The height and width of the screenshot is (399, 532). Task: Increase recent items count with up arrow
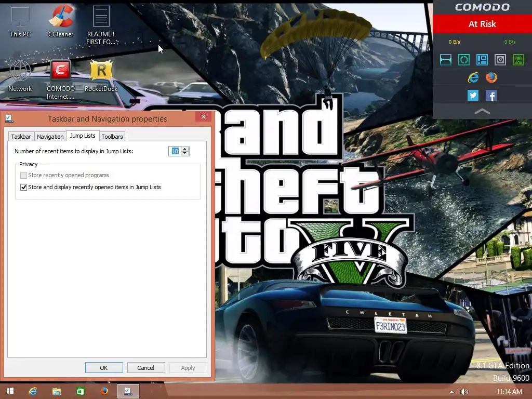point(185,149)
